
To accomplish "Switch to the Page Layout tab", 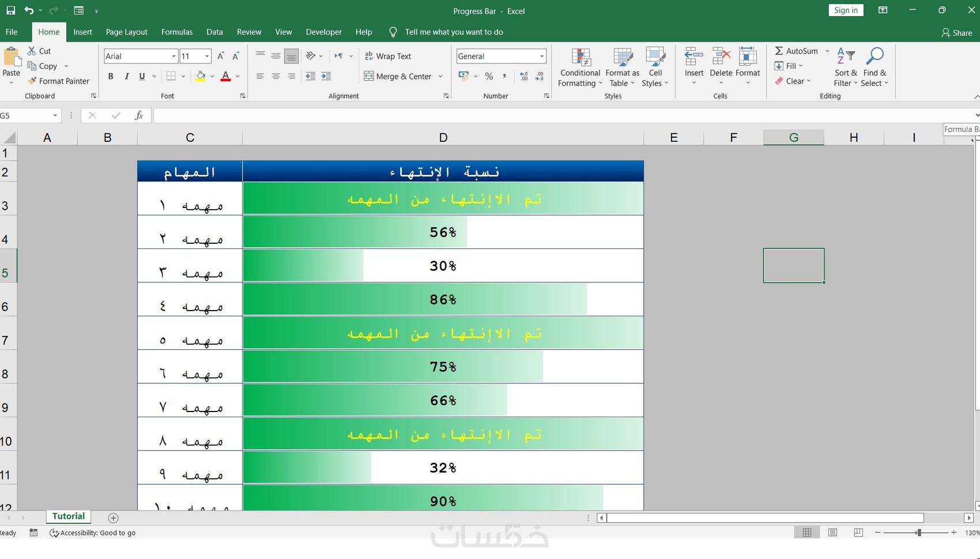I will (x=126, y=32).
